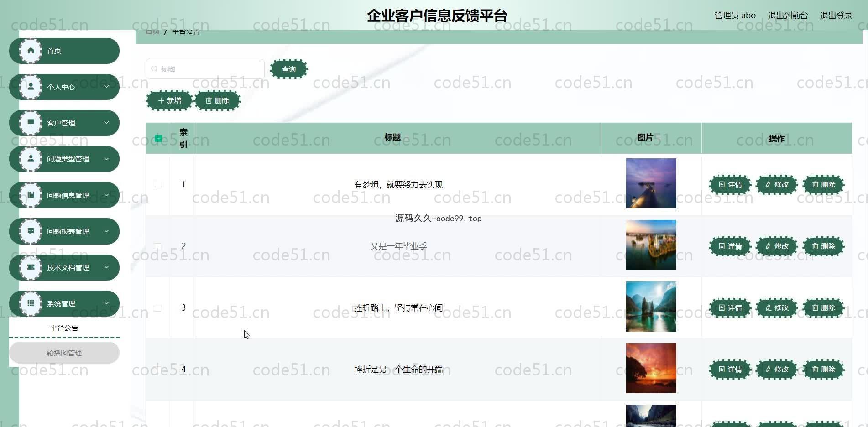Click the title 有梦想，就要努力去实现
Screen dimensions: 868x427
click(398, 185)
